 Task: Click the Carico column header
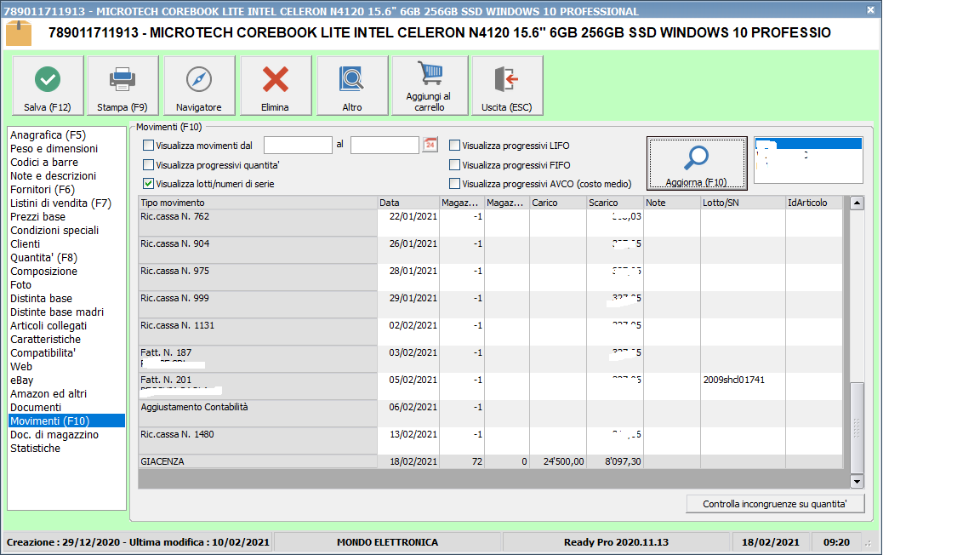tap(558, 203)
